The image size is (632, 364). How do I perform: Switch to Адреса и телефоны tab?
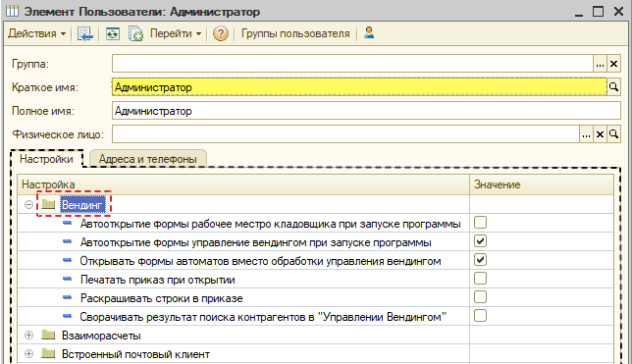pyautogui.click(x=148, y=159)
